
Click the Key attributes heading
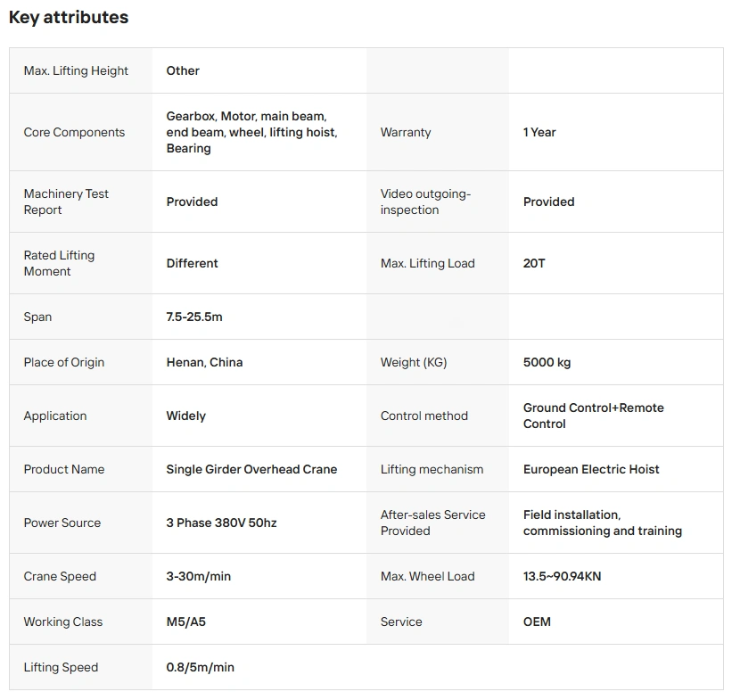[69, 17]
